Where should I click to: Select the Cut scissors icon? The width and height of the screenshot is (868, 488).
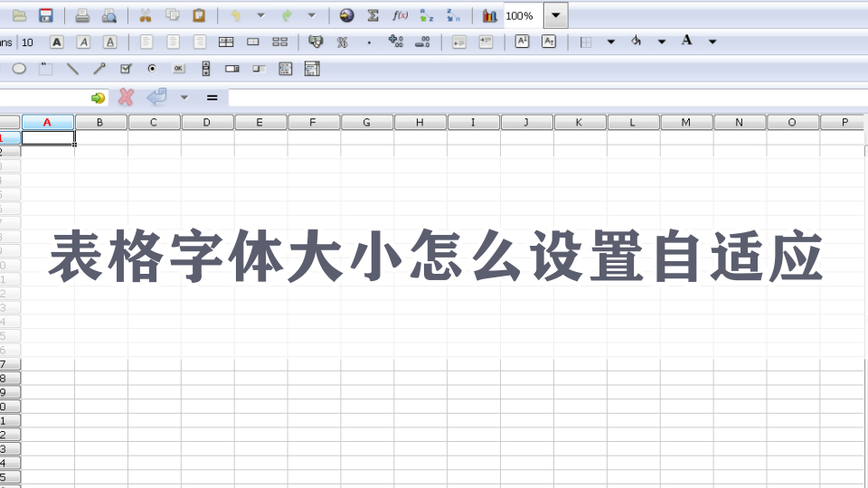click(x=145, y=15)
